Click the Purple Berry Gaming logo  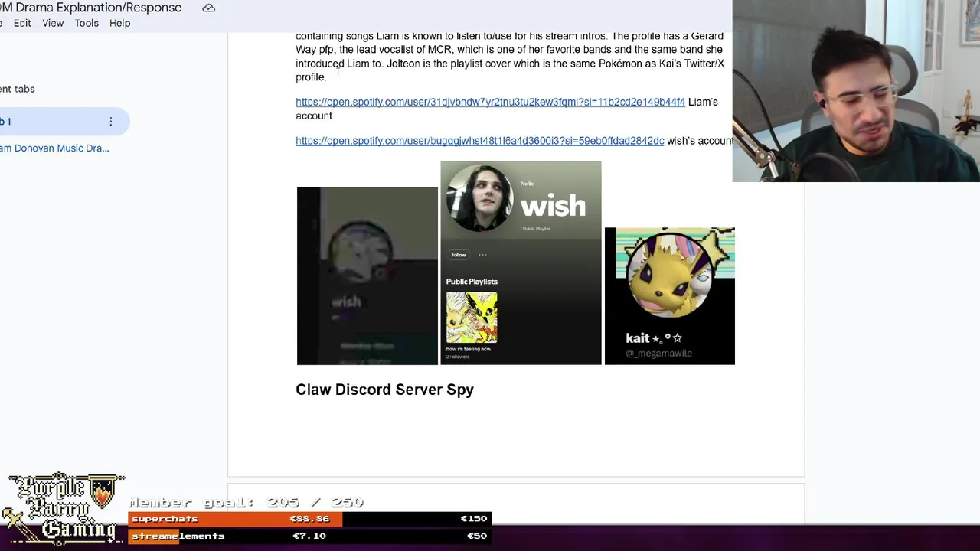(x=63, y=507)
